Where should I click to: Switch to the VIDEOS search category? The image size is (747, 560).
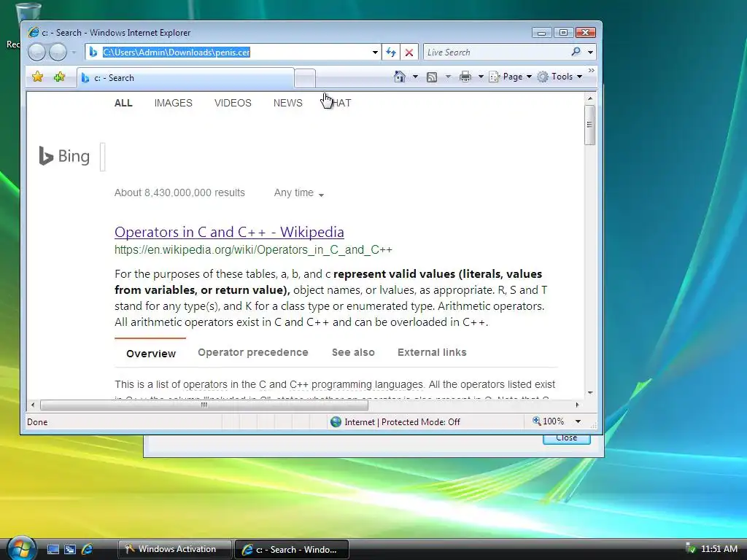(x=233, y=103)
